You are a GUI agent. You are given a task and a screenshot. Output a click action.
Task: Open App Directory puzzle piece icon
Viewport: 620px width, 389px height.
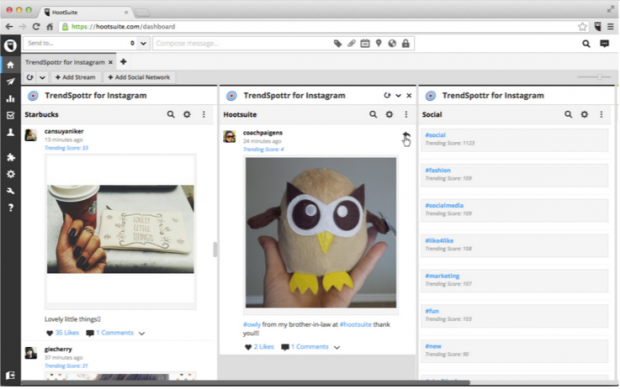11,157
